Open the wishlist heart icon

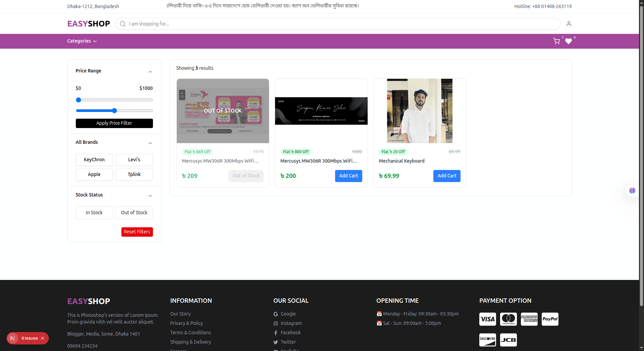[569, 42]
